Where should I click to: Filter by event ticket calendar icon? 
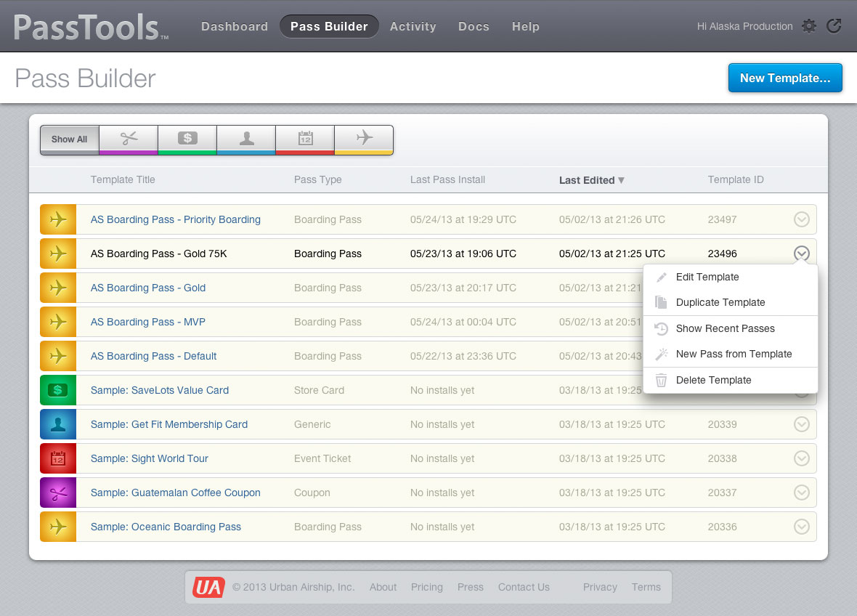305,139
